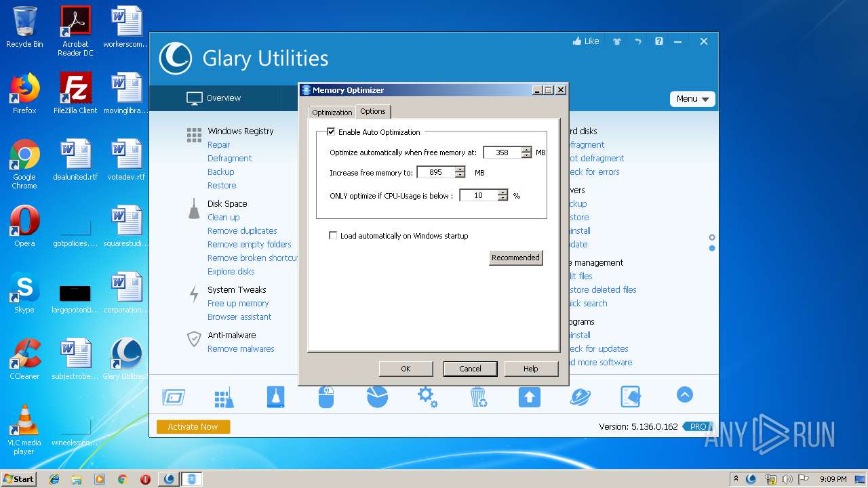Open the Start menu
This screenshot has height=488, width=868.
[x=18, y=479]
